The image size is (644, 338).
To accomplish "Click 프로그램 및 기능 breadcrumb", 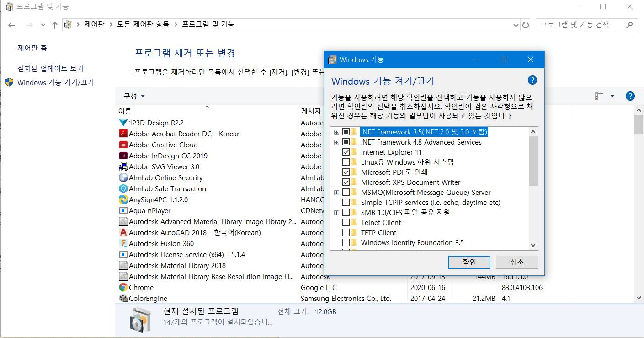I will click(208, 24).
